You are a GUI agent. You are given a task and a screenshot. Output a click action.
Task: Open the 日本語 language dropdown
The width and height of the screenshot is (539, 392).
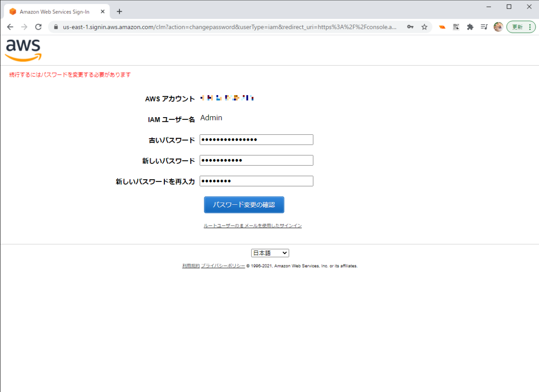[x=270, y=253]
